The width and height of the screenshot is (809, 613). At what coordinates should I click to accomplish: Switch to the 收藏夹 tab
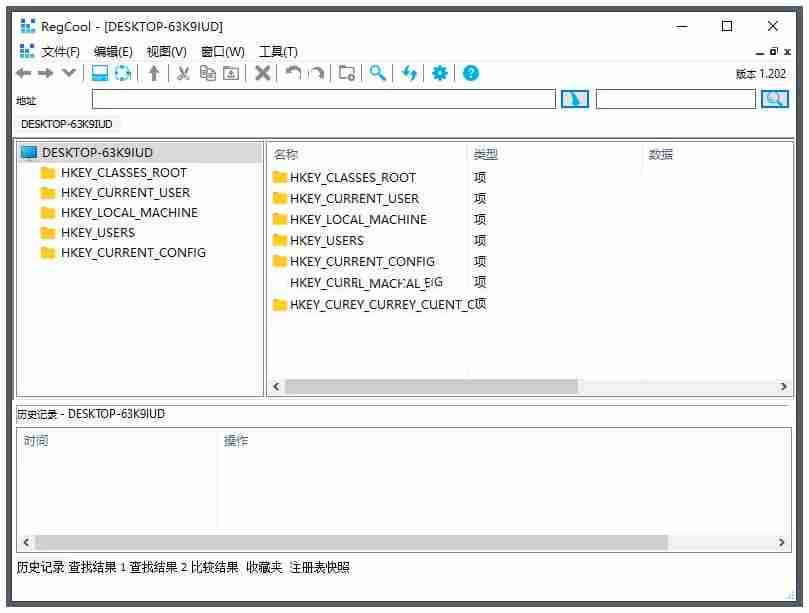coord(264,568)
